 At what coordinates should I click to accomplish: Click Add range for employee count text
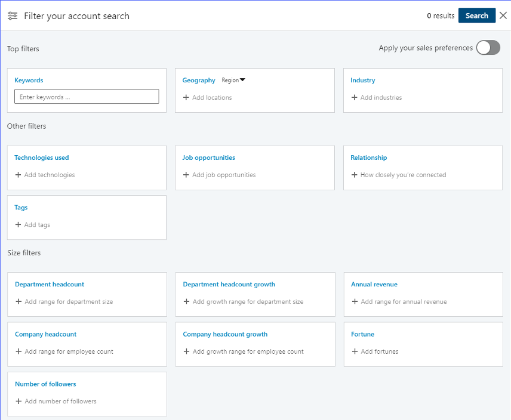(69, 351)
